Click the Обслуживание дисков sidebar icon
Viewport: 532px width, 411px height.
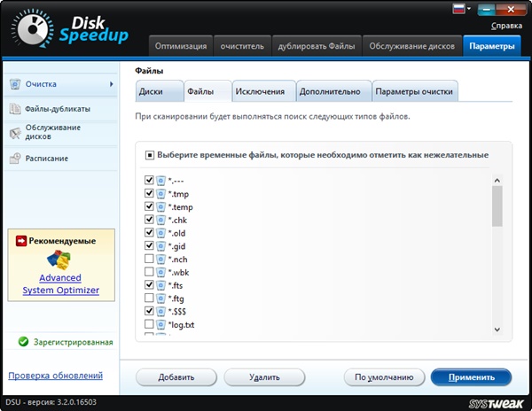[15, 133]
